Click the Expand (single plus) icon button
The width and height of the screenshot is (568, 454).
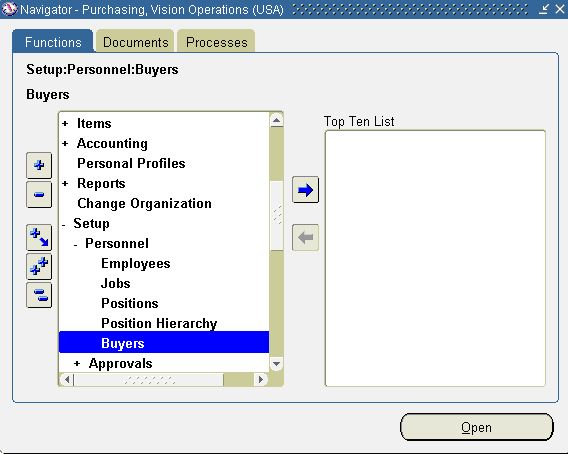point(39,166)
